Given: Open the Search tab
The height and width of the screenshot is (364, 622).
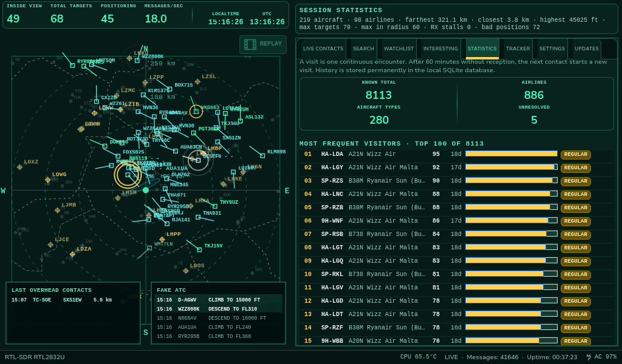Looking at the screenshot, I should [x=363, y=49].
